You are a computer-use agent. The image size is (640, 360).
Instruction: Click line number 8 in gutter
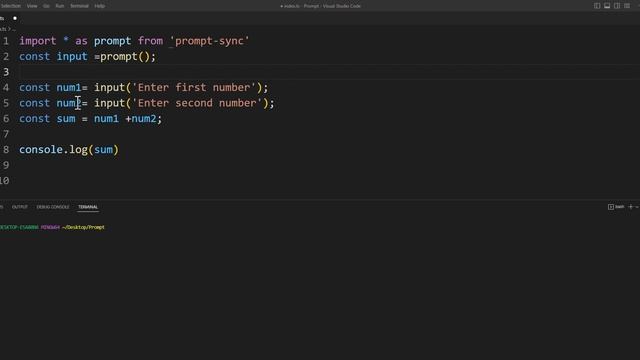point(6,149)
